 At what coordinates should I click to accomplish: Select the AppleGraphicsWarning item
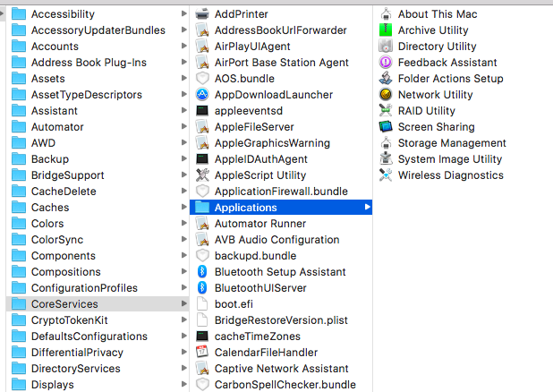click(281, 143)
